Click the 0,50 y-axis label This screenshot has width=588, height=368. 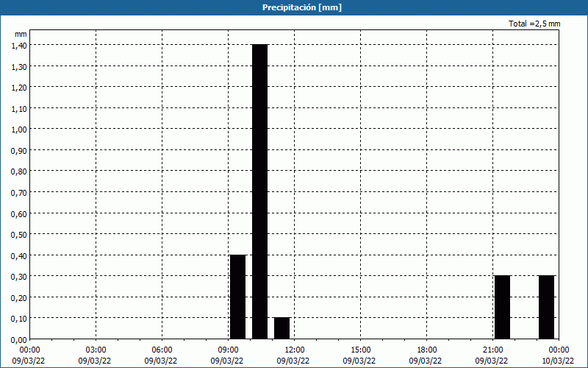(x=19, y=235)
